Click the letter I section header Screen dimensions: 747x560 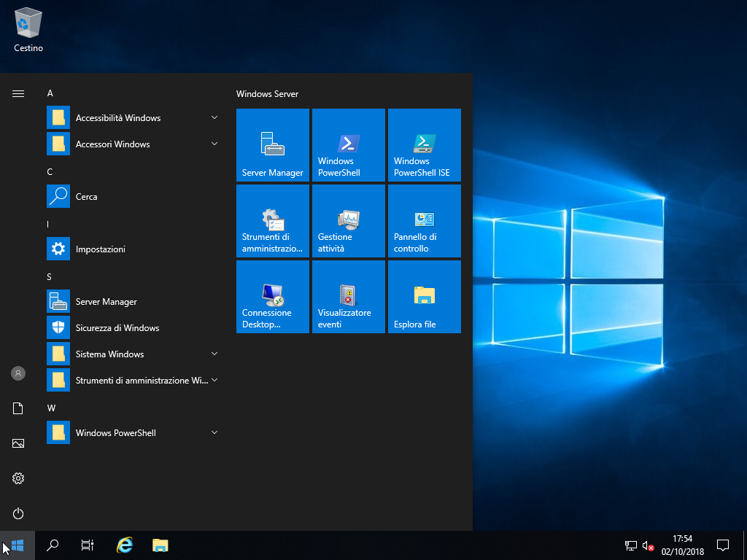pyautogui.click(x=47, y=225)
